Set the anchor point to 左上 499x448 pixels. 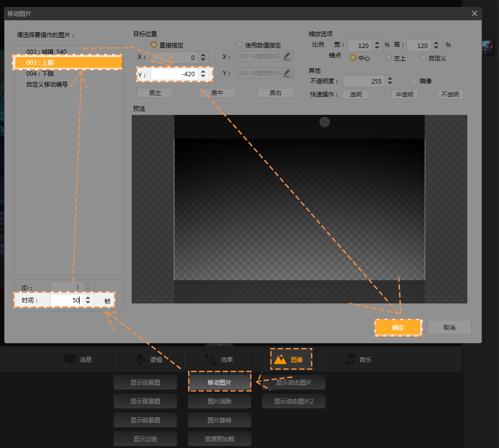click(x=389, y=58)
